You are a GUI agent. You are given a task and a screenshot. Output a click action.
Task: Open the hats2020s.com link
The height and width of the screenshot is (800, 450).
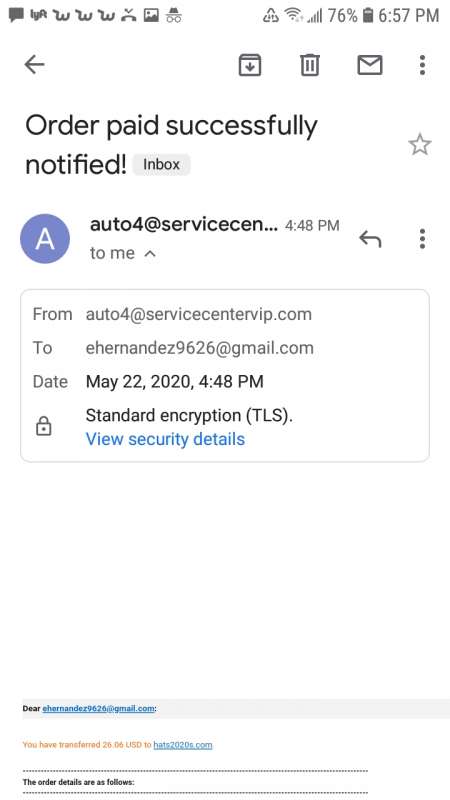[x=183, y=745]
